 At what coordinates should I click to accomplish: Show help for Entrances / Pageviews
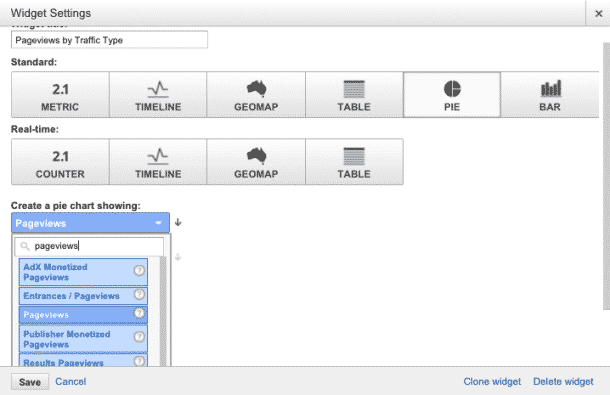[139, 295]
